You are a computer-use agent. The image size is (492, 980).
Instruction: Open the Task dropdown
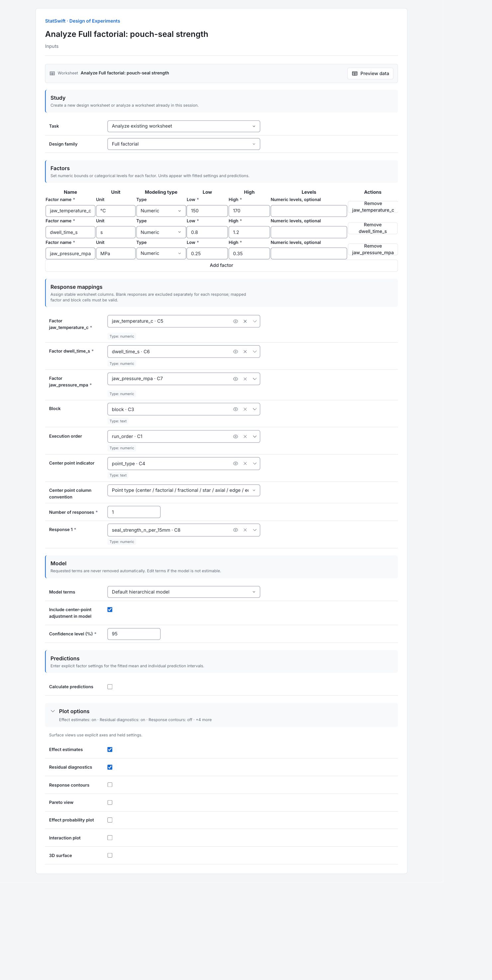point(184,126)
